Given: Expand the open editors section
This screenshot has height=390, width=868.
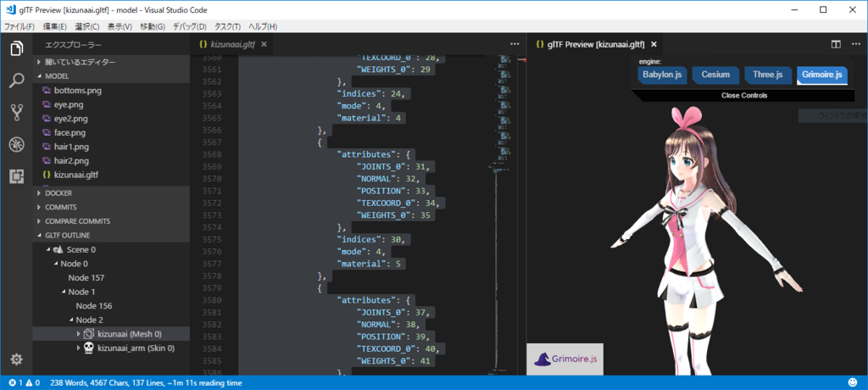Looking at the screenshot, I should tap(39, 62).
